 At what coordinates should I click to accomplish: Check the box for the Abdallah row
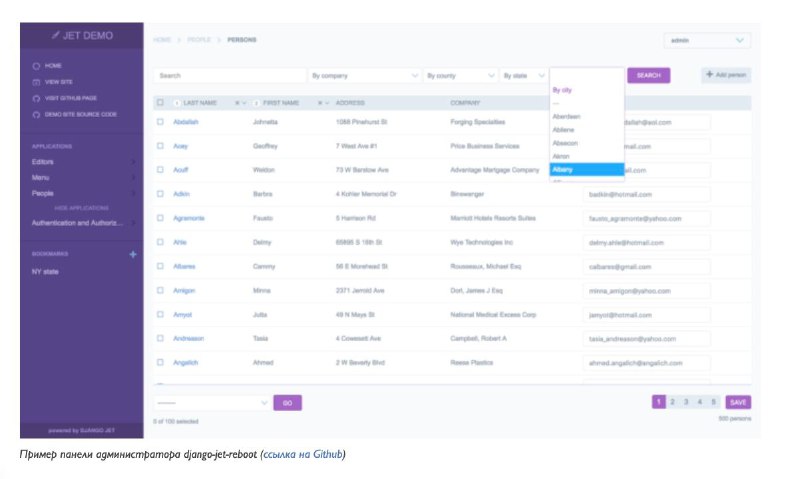tap(160, 122)
